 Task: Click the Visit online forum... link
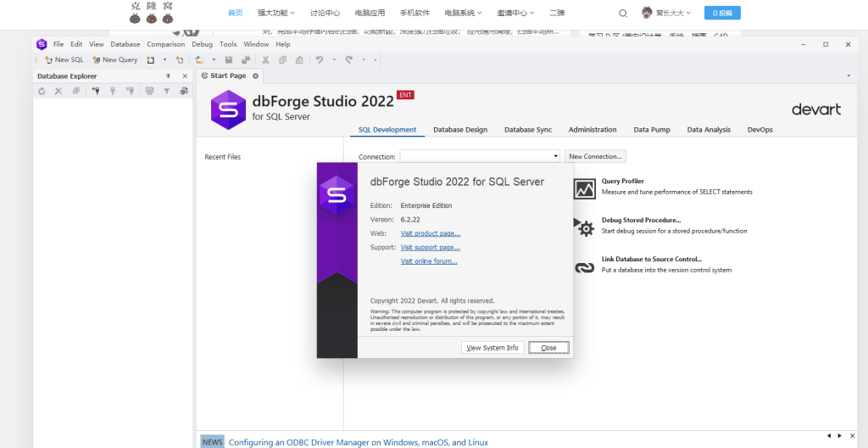[x=429, y=261]
